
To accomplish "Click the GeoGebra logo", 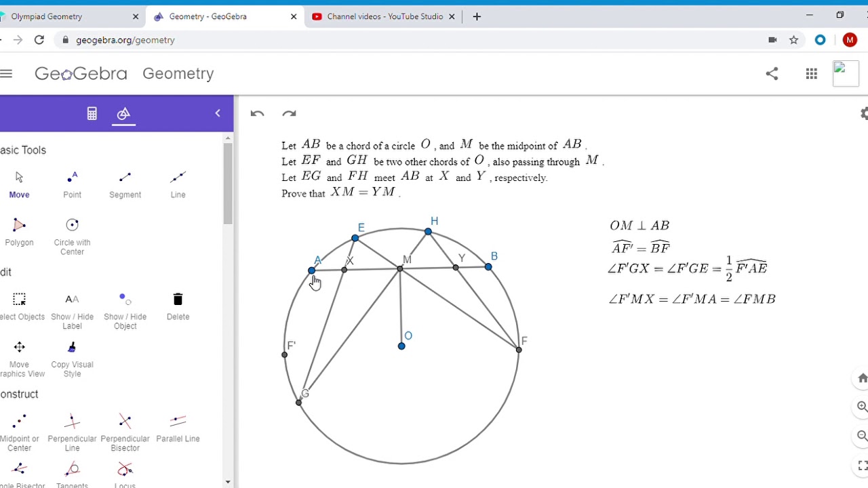I will pyautogui.click(x=81, y=73).
